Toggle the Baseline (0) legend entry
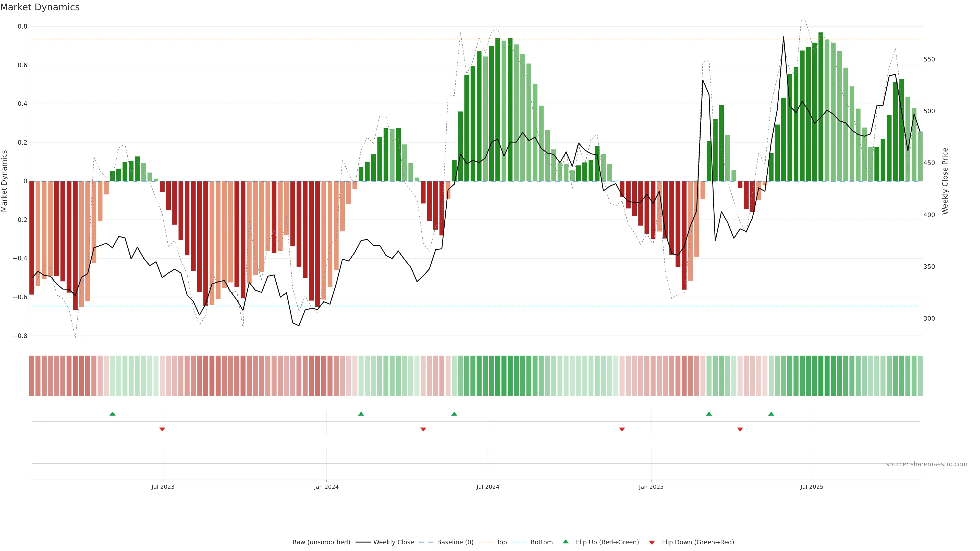Viewport: 980px width, 551px height. coord(455,542)
